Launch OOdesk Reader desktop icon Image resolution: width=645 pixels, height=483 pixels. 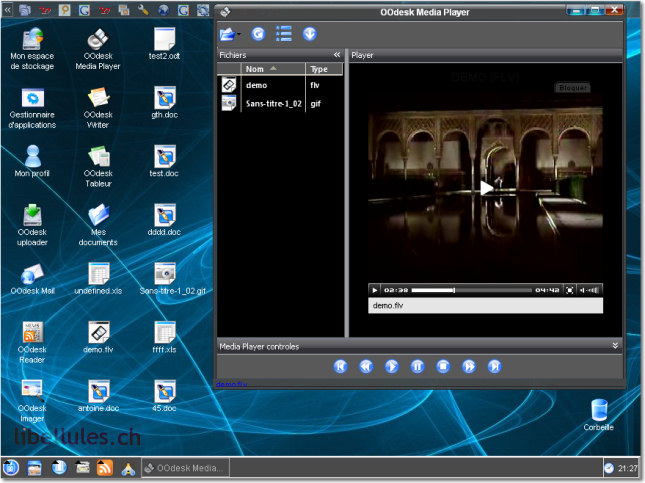pyautogui.click(x=32, y=342)
